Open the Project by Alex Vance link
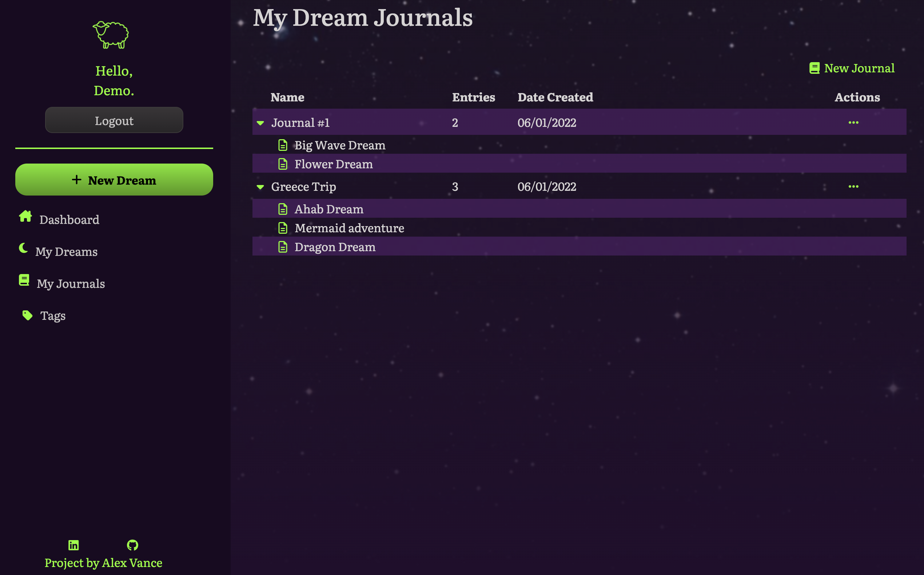Image resolution: width=924 pixels, height=575 pixels. pyautogui.click(x=103, y=563)
